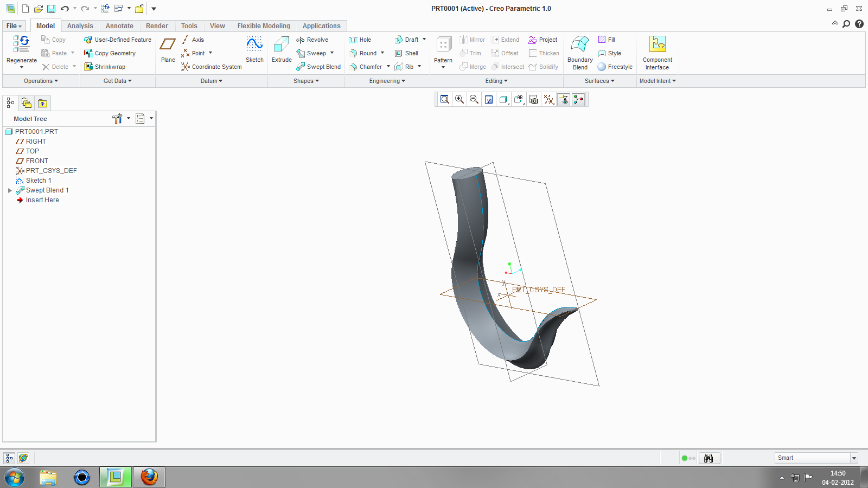The image size is (868, 488).
Task: Save the model with the floppy icon
Action: tap(51, 9)
